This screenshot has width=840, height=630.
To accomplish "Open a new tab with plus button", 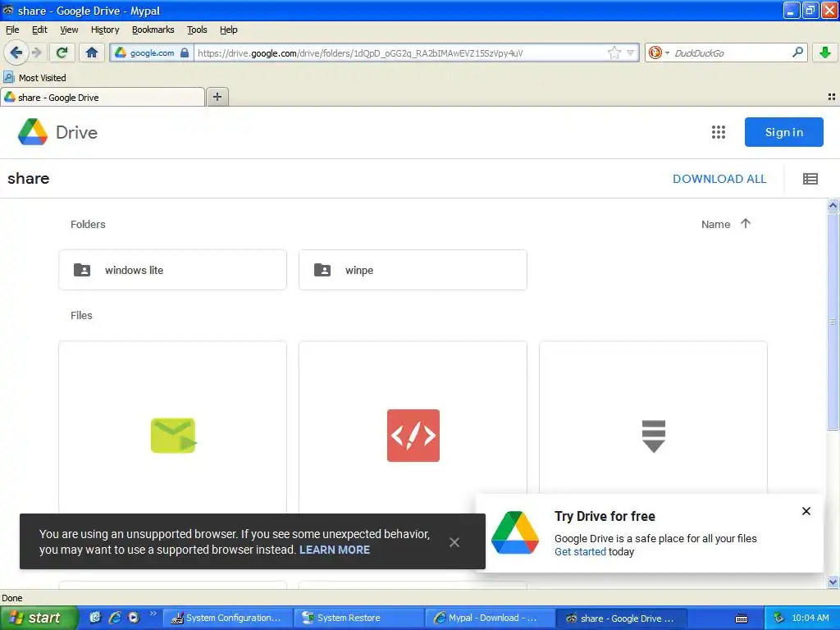I will click(x=217, y=97).
